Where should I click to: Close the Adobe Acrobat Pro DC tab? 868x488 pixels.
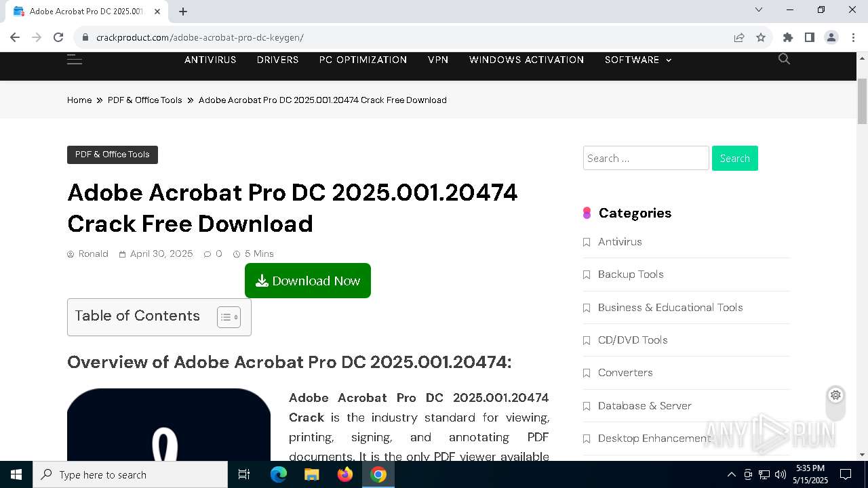(x=157, y=12)
